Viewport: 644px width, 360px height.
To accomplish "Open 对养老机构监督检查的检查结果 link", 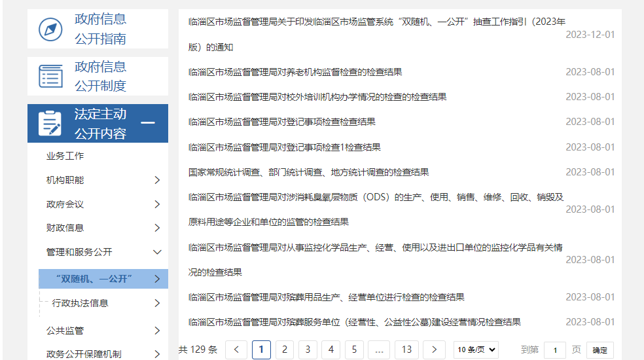I will [295, 72].
